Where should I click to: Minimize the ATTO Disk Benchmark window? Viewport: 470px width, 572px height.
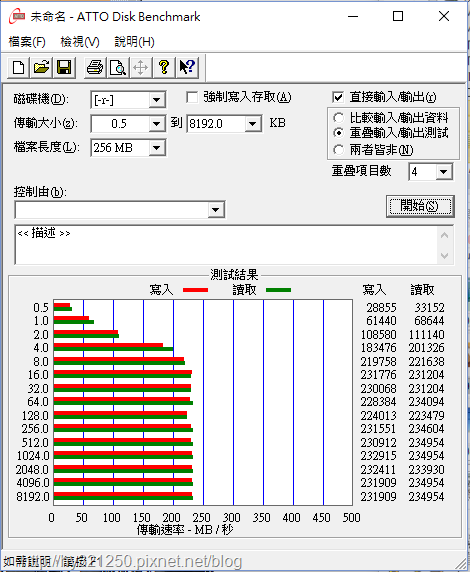pyautogui.click(x=353, y=16)
